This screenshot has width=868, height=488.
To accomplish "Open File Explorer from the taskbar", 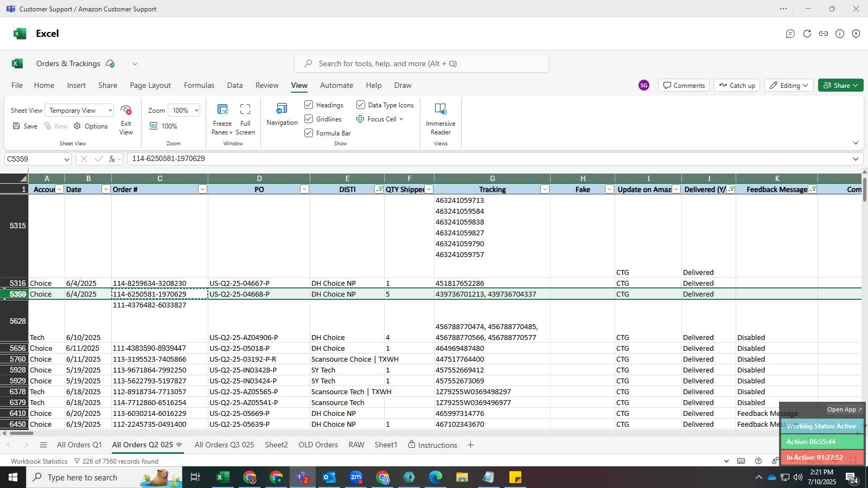I will (x=462, y=477).
